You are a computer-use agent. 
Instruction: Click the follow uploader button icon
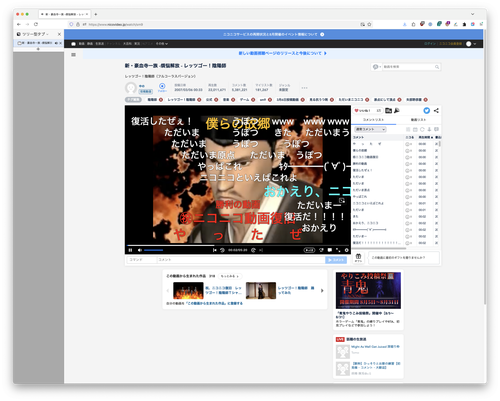coord(162,87)
